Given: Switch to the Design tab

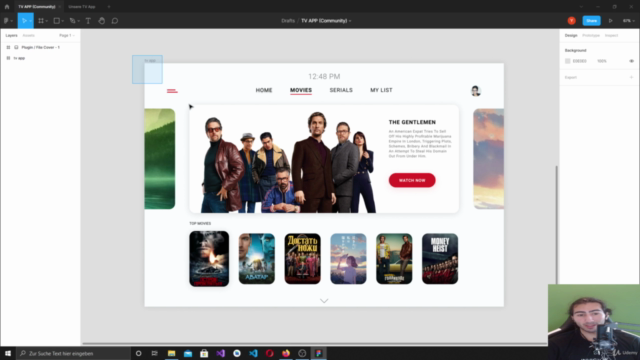Looking at the screenshot, I should (x=571, y=36).
